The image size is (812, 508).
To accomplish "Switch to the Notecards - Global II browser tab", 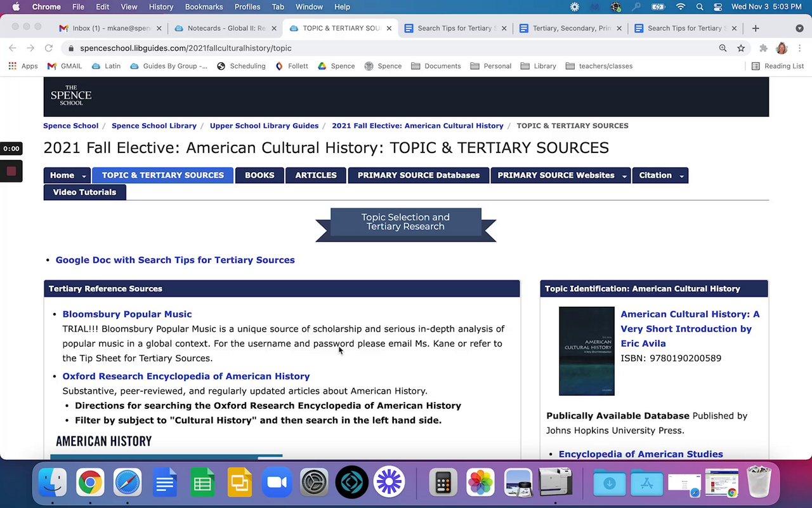I will tap(226, 28).
